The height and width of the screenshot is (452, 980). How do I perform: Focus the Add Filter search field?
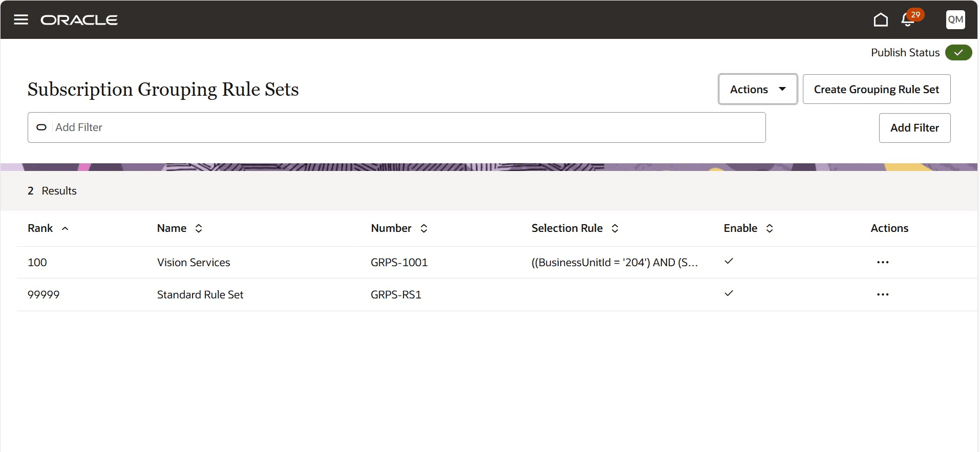pyautogui.click(x=396, y=127)
